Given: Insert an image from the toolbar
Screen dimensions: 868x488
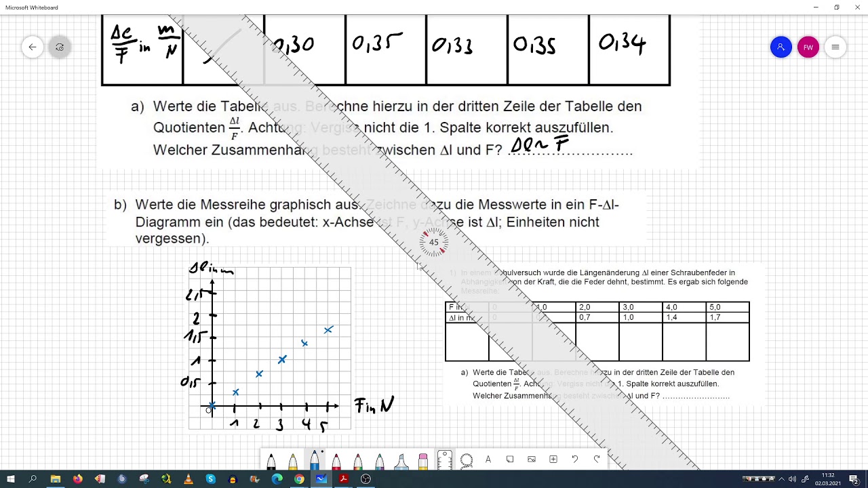Looking at the screenshot, I should click(x=532, y=460).
